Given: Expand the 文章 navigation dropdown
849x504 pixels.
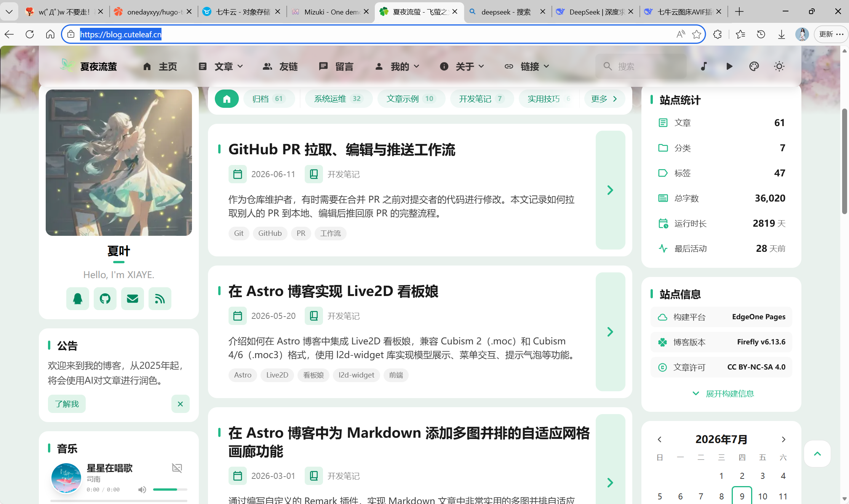Looking at the screenshot, I should [221, 67].
